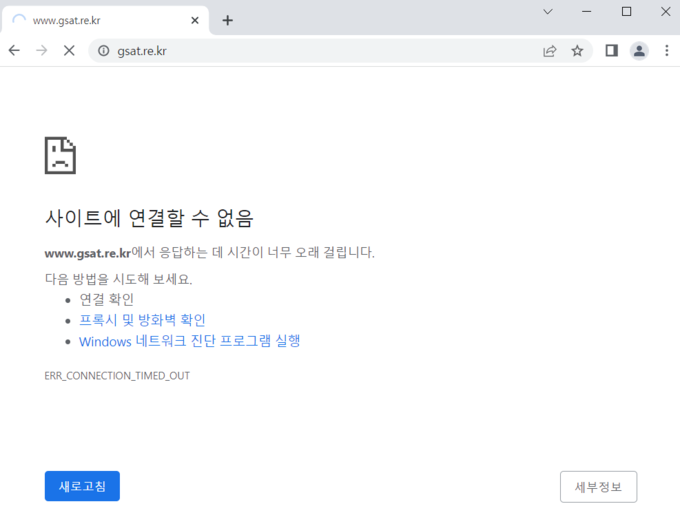This screenshot has width=680, height=515.
Task: Bookmark this tab with the star
Action: tap(577, 51)
